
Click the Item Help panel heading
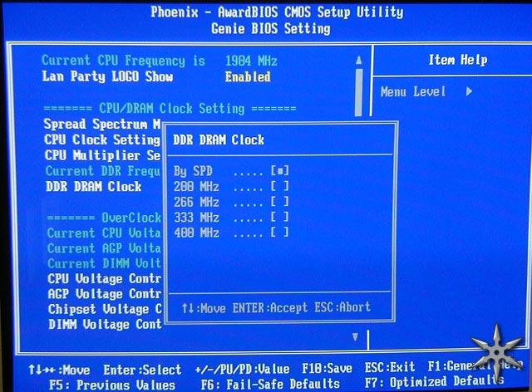point(458,60)
